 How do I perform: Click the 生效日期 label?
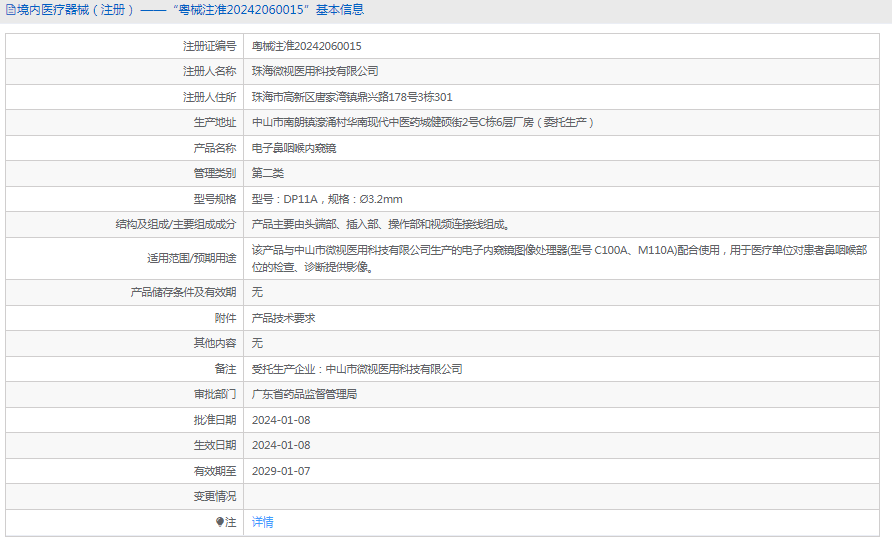tap(214, 445)
